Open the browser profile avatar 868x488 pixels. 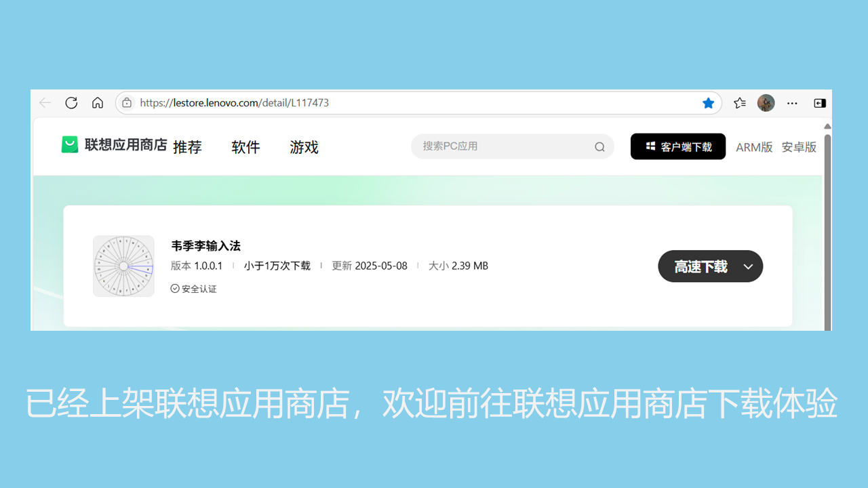tap(766, 103)
